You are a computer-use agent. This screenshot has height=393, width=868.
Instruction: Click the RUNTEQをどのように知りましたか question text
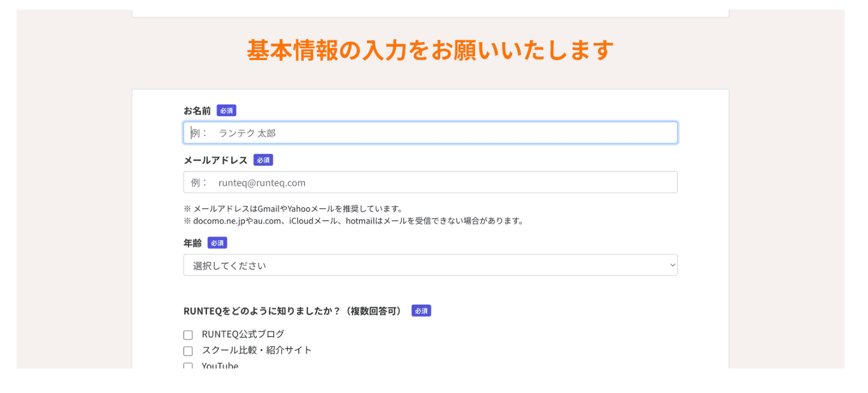point(293,311)
